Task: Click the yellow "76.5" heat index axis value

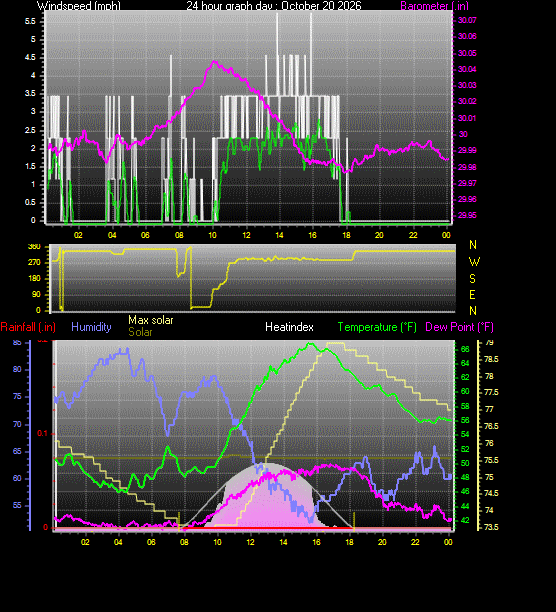Action: pos(491,427)
